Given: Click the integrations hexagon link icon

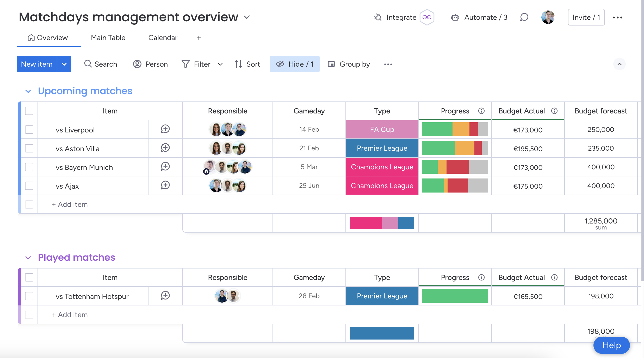Looking at the screenshot, I should pos(427,17).
